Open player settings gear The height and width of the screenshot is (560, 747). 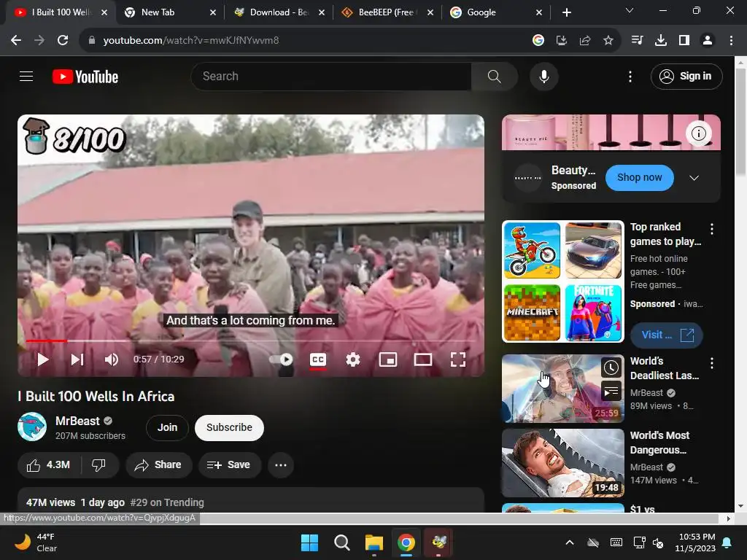tap(352, 359)
